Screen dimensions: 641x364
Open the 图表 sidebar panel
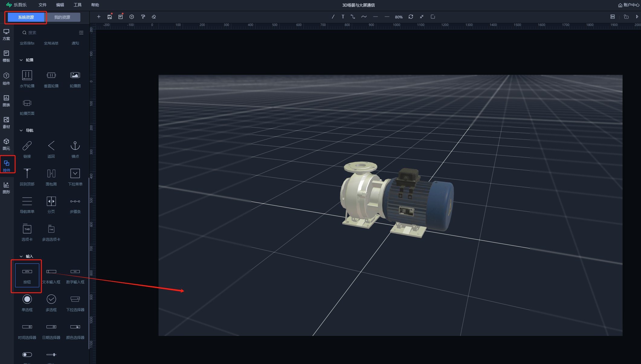[x=6, y=101]
